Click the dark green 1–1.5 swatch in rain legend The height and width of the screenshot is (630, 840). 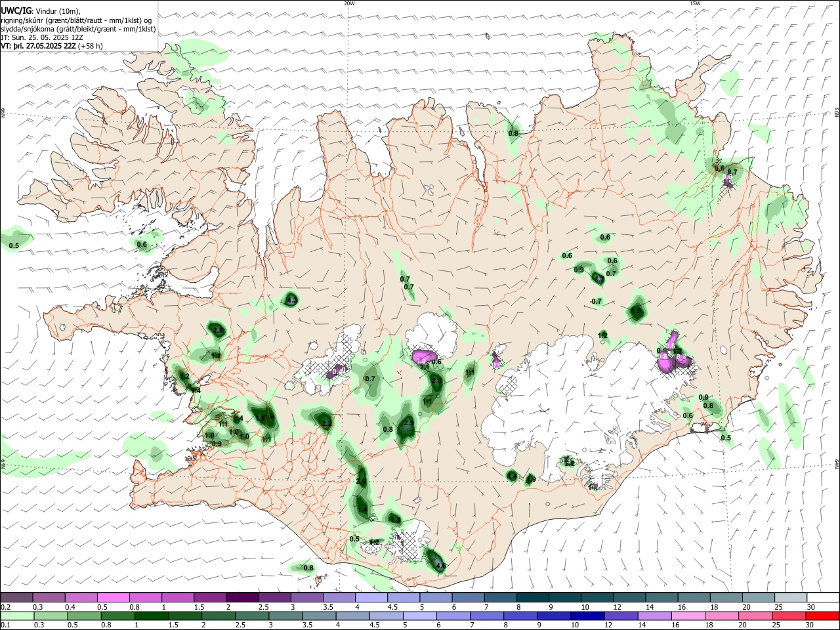coord(151,616)
